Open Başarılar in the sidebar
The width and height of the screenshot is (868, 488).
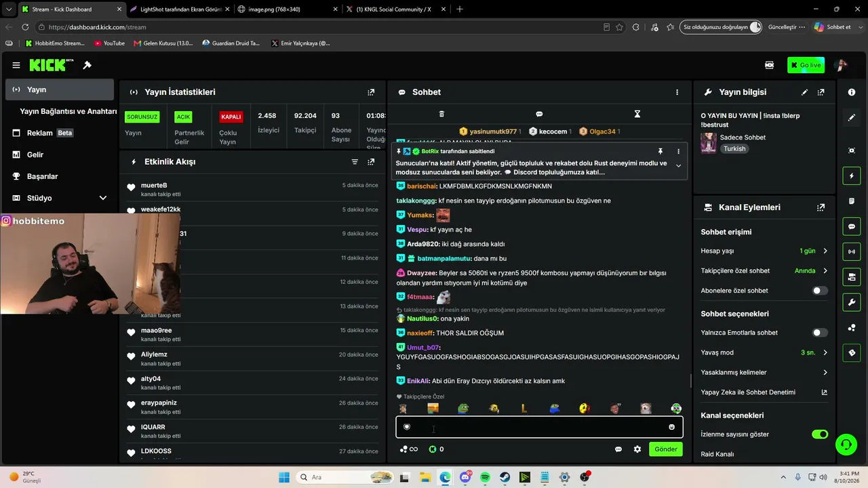point(60,176)
